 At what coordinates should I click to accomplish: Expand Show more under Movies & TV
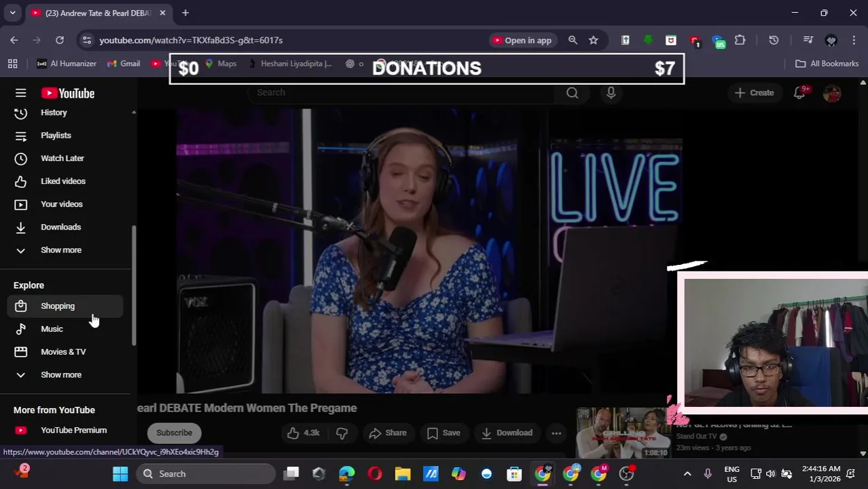[67, 375]
